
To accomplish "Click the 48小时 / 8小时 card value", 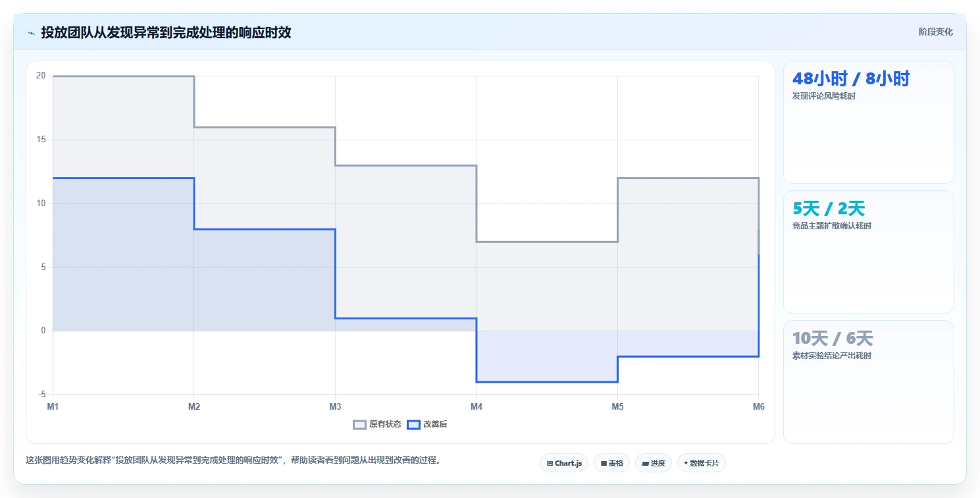I will (851, 79).
